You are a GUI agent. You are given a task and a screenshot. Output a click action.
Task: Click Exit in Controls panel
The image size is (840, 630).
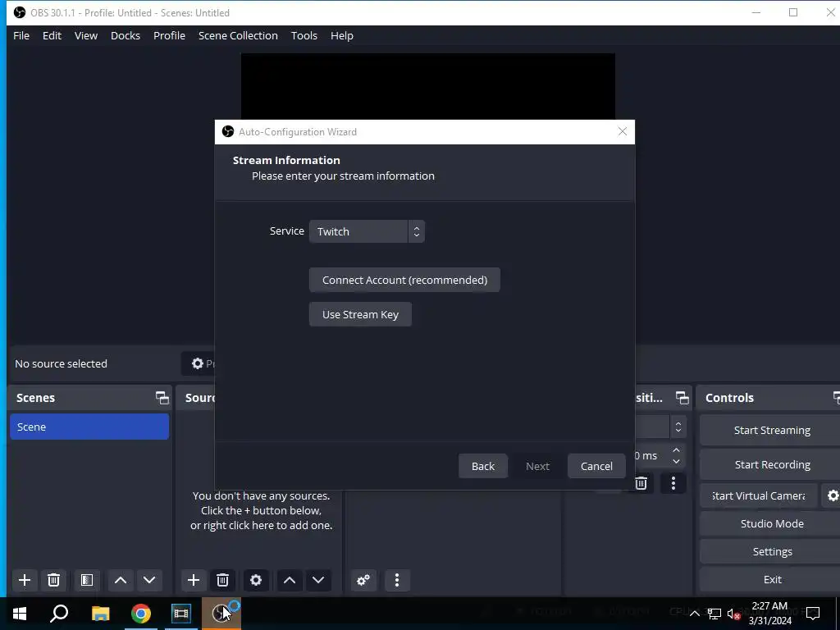(771, 579)
